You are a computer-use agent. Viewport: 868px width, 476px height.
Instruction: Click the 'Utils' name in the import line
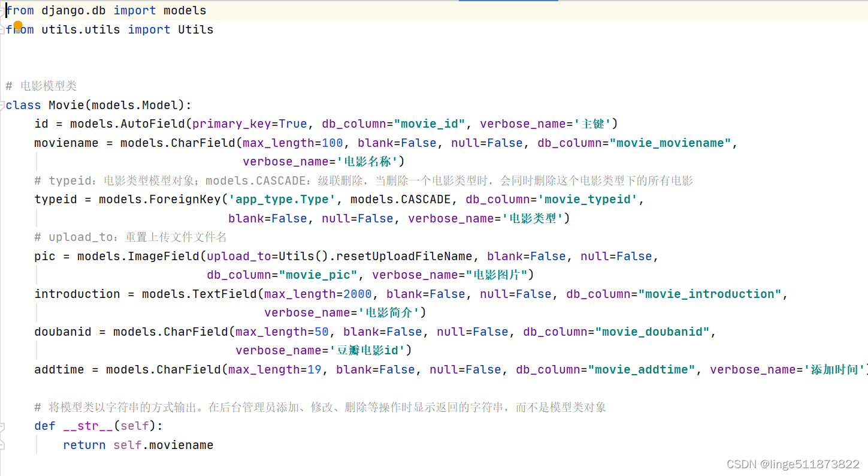coord(196,29)
